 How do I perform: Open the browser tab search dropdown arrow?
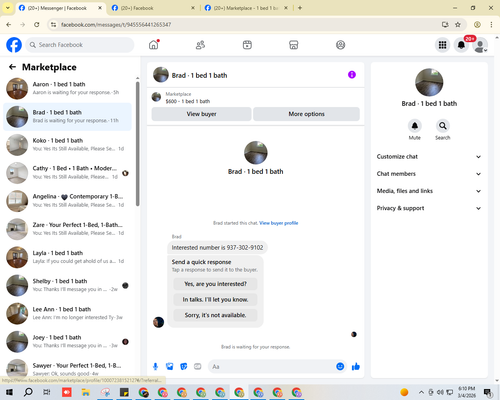(7, 8)
